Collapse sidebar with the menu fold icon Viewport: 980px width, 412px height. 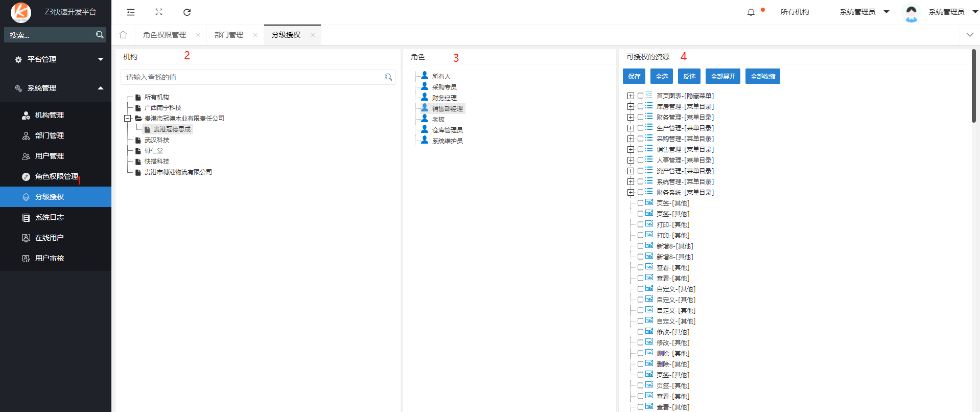point(131,12)
